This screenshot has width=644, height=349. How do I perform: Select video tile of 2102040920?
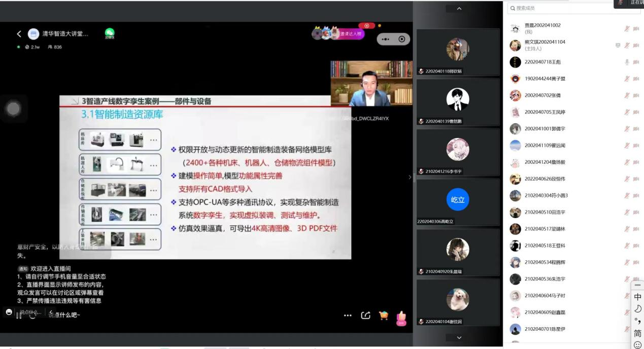click(x=458, y=253)
